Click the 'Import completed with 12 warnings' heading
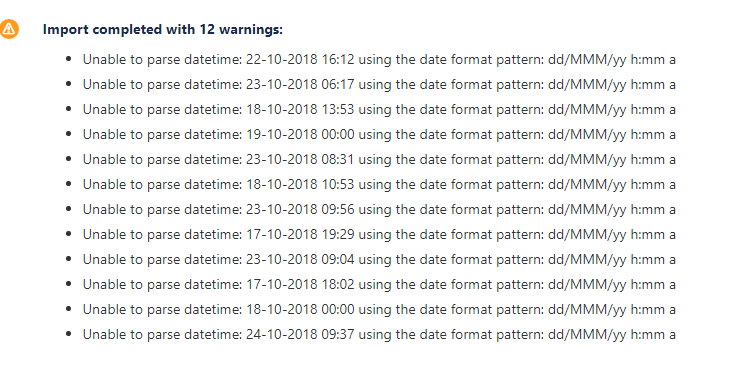Viewport: 739px width, 365px height. click(163, 29)
